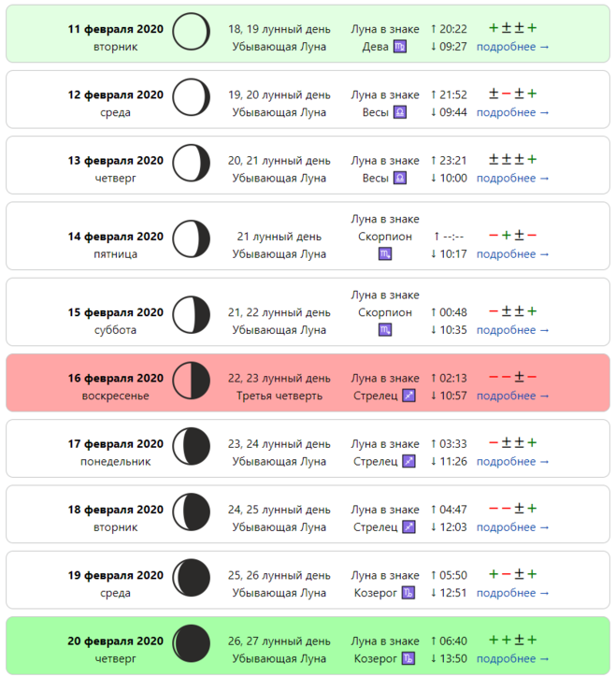The height and width of the screenshot is (677, 616).
Task: Click the Capricorn zodiac icon for 19 февраля
Action: coord(408,593)
